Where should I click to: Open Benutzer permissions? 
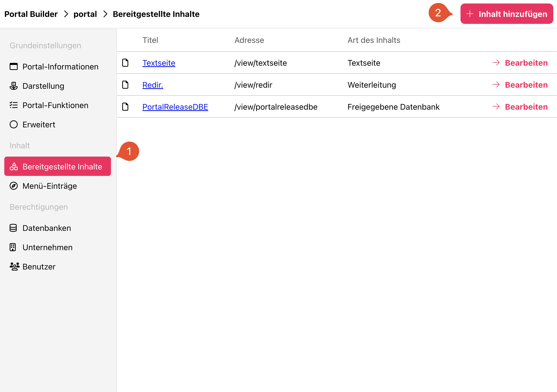(58, 267)
